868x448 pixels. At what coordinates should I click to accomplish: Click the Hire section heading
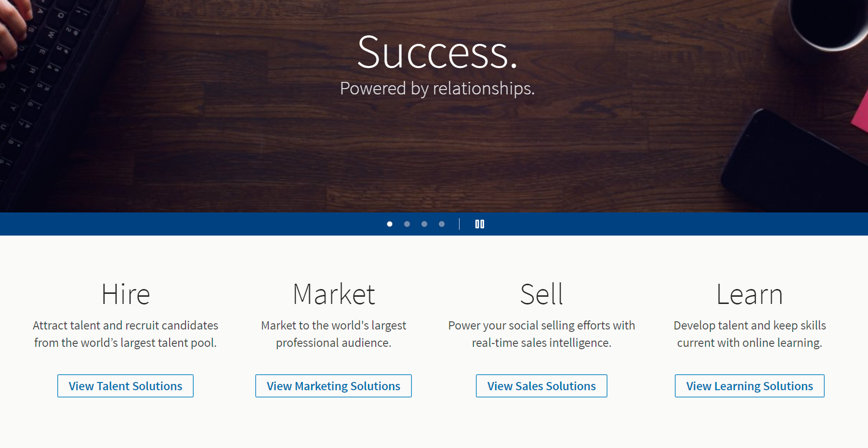[125, 294]
